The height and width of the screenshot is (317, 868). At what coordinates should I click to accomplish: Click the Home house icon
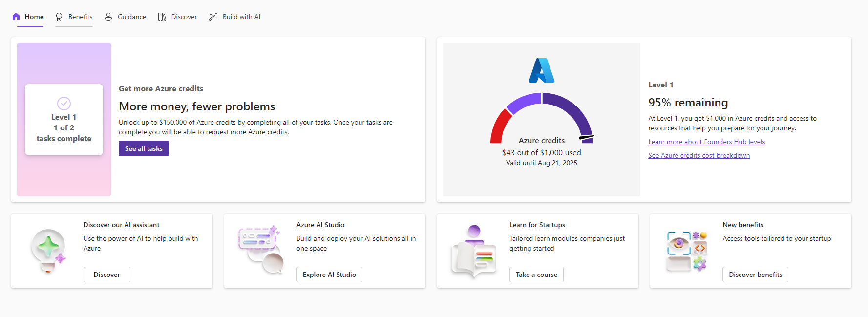tap(16, 17)
